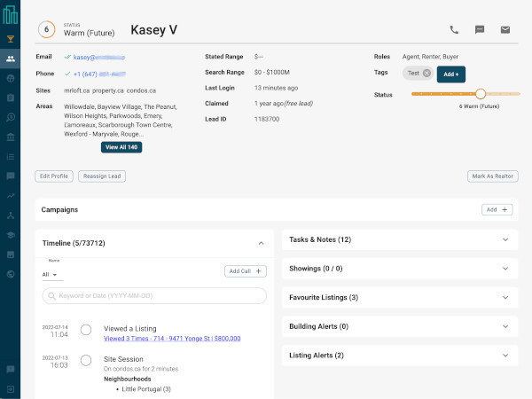Click the Keyword or Date search field
This screenshot has height=399, width=532.
[154, 295]
